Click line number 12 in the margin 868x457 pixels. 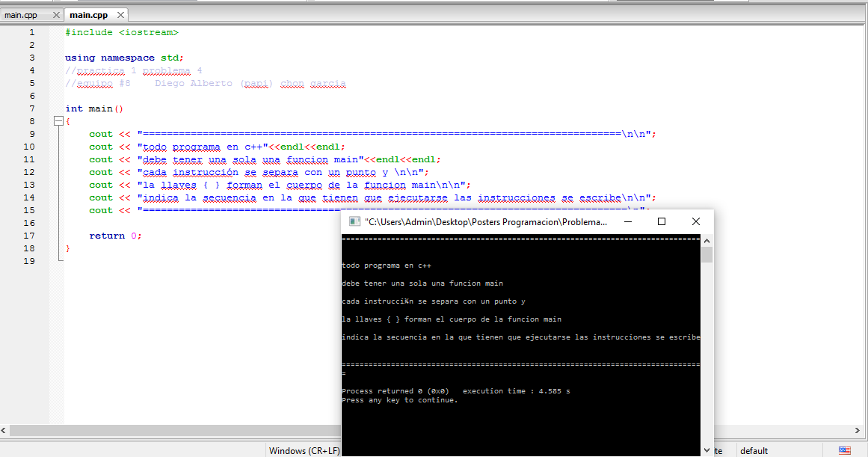[31, 171]
